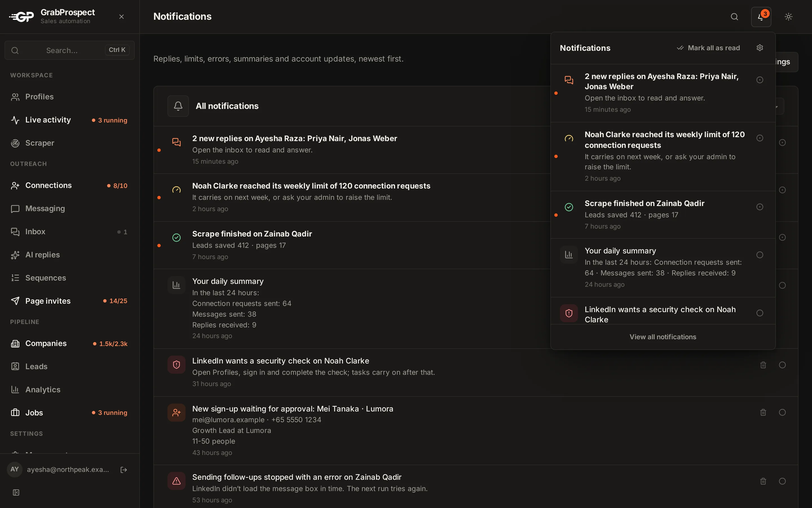Open Page invites sidebar item
Screen dimensions: 812x508
click(69, 301)
